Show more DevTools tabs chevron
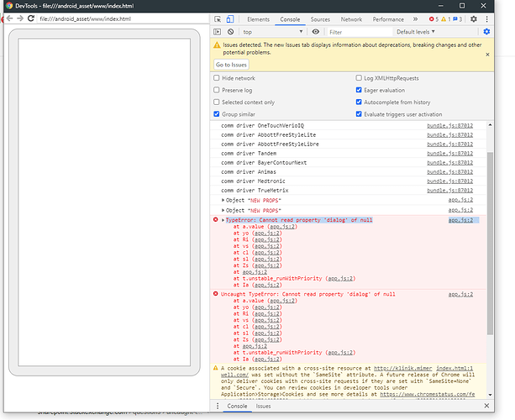The width and height of the screenshot is (515, 420). [x=416, y=19]
